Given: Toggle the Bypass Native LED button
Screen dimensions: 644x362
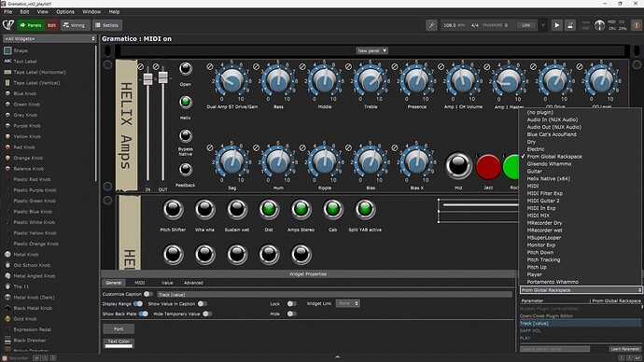Looking at the screenshot, I should point(185,136).
